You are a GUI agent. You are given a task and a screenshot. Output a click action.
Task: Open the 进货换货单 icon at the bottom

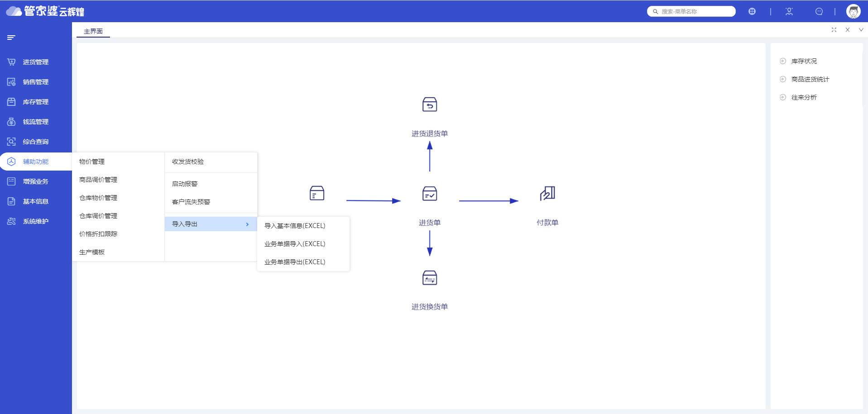click(x=429, y=278)
